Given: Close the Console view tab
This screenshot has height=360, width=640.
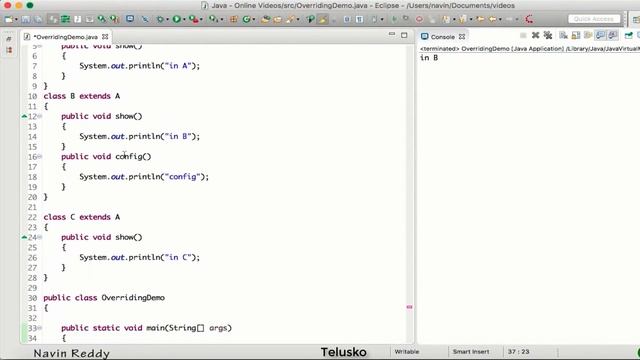Looking at the screenshot, I should 462,37.
